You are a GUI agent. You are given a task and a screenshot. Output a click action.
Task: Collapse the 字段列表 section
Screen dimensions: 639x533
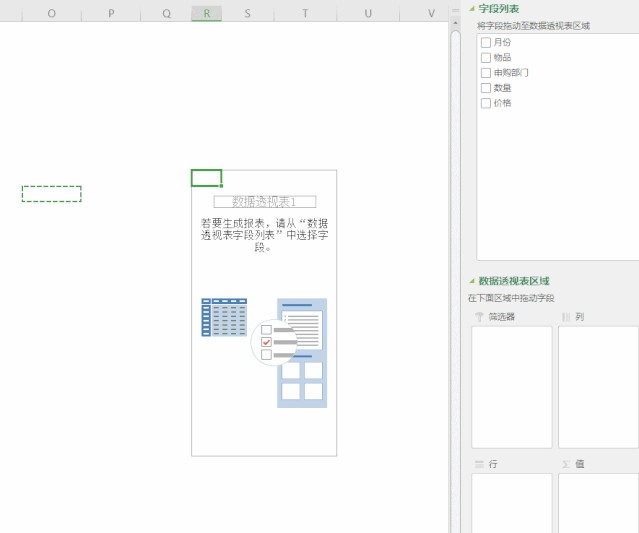coord(472,9)
